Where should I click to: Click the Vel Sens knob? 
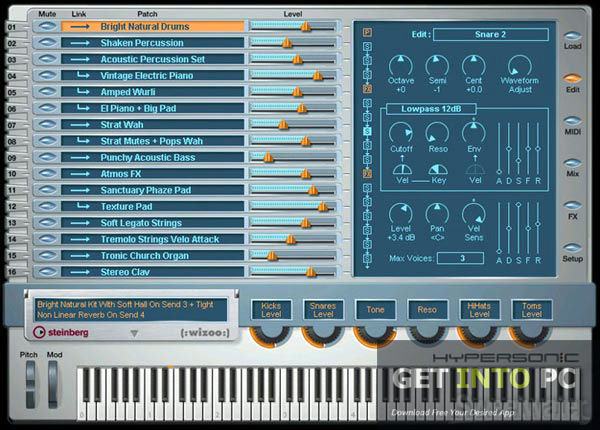coord(473,214)
